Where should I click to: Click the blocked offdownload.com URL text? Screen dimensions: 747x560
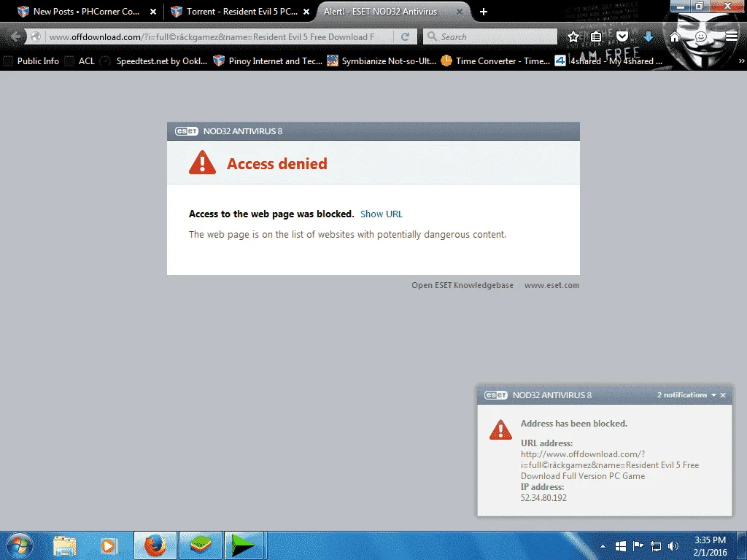pos(610,464)
